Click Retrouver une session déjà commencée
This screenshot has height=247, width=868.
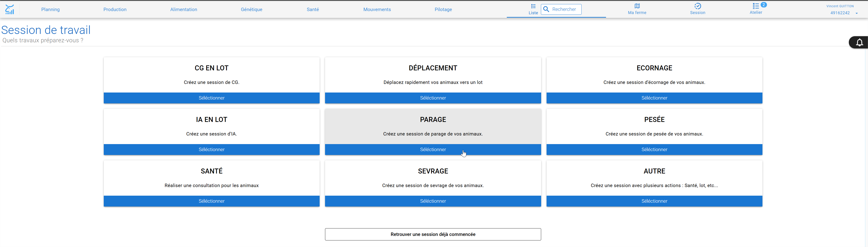click(433, 235)
